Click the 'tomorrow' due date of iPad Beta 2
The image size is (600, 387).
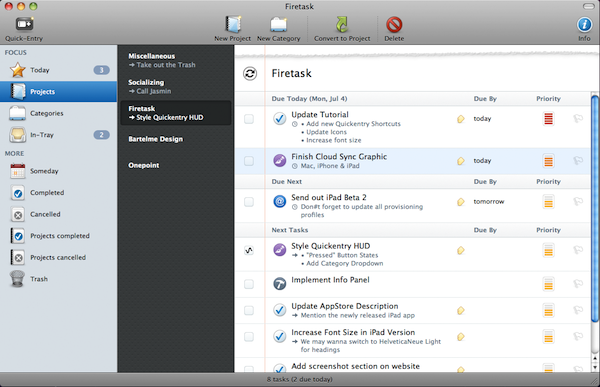click(x=489, y=201)
